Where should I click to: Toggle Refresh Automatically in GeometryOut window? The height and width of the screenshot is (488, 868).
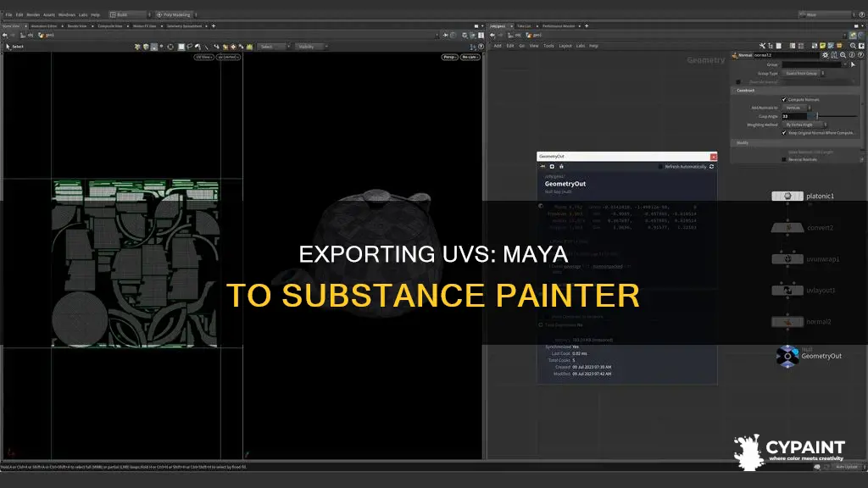(x=659, y=167)
